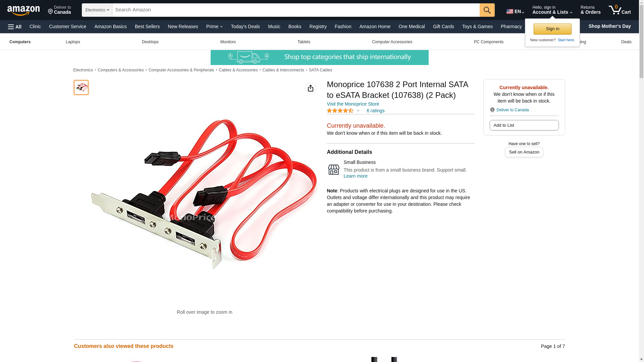Image resolution: width=644 pixels, height=362 pixels.
Task: Open the EN language selector
Action: [515, 11]
